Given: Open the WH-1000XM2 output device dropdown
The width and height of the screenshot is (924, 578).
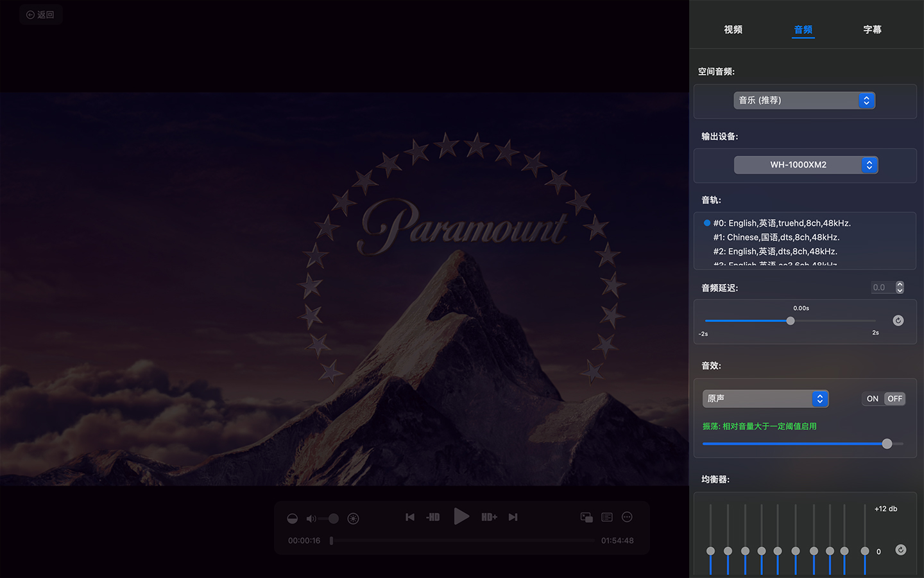Looking at the screenshot, I should (806, 165).
